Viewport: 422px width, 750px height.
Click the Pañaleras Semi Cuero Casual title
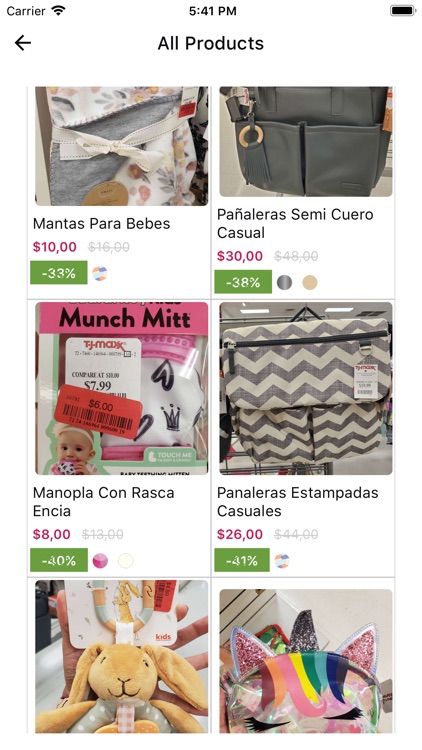[295, 223]
